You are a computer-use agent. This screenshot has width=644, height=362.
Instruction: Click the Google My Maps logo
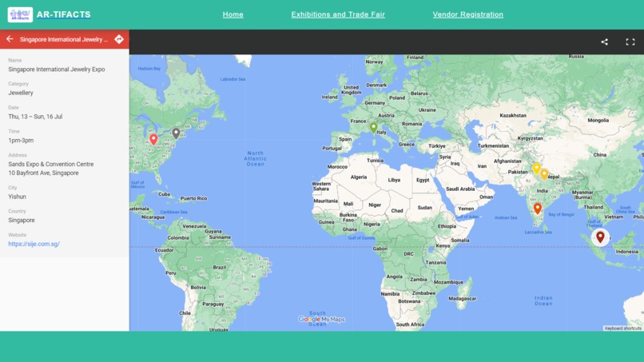321,320
